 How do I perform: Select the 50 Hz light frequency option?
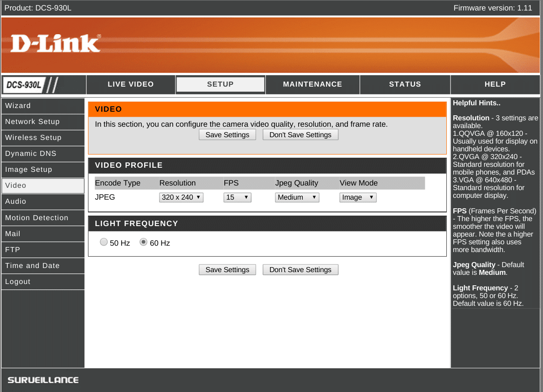point(104,242)
